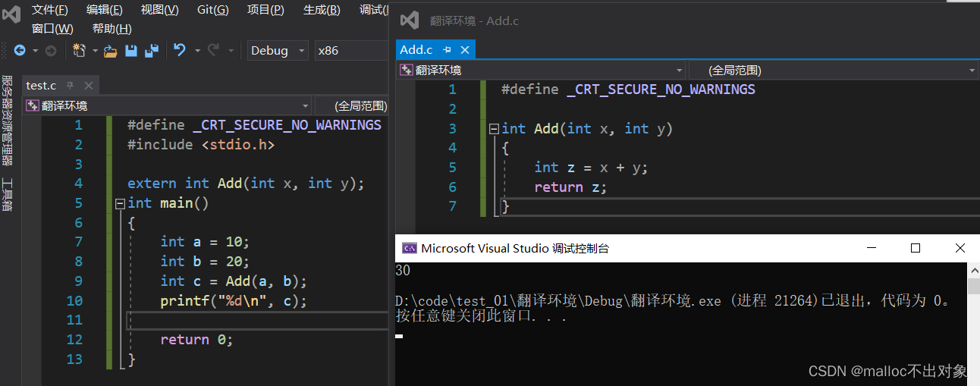The image size is (980, 386).
Task: Click the navigate backward arrow icon
Action: coord(19,51)
